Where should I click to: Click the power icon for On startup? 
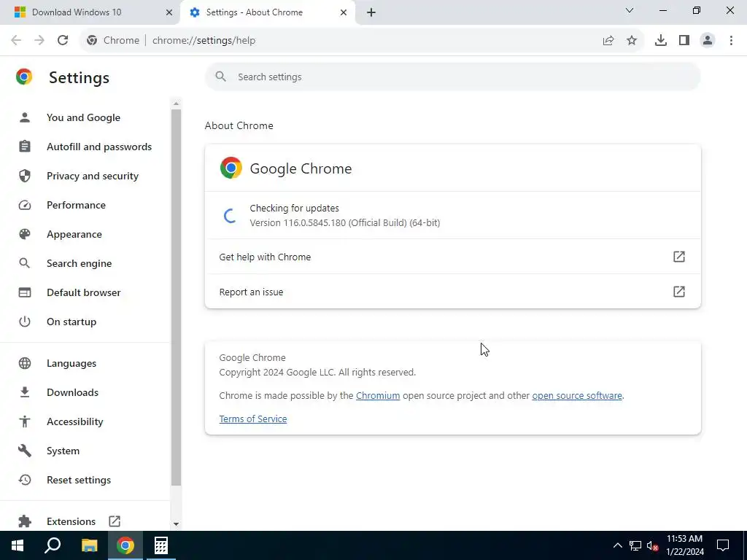click(25, 322)
